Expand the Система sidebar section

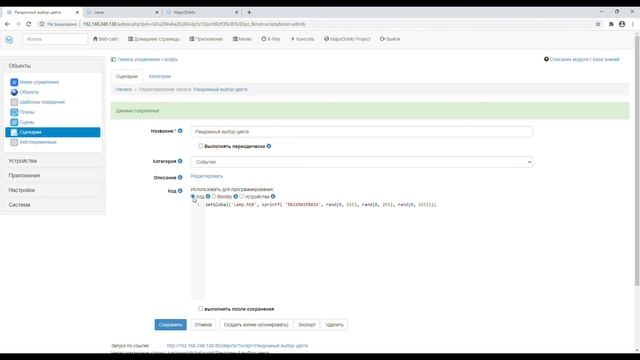pos(53,205)
